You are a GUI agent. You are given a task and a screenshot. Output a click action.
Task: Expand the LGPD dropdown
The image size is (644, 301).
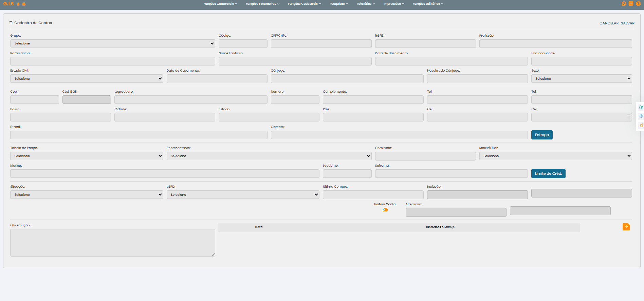coord(243,195)
